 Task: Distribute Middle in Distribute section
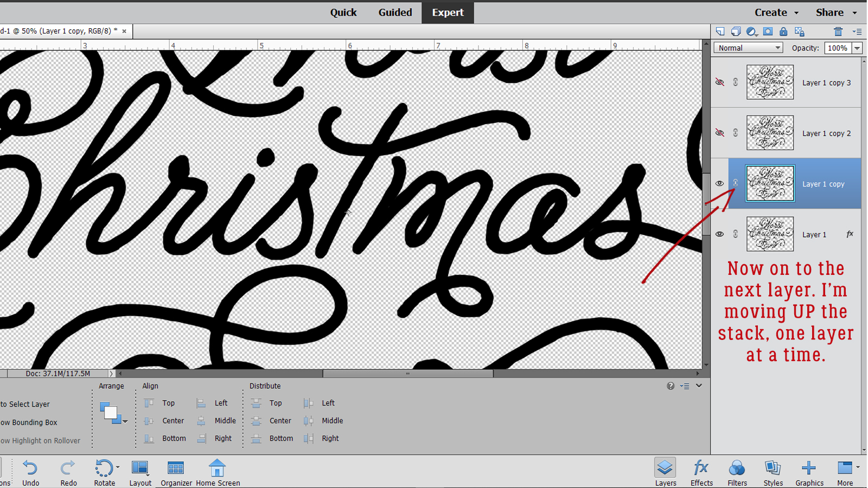[x=323, y=421]
